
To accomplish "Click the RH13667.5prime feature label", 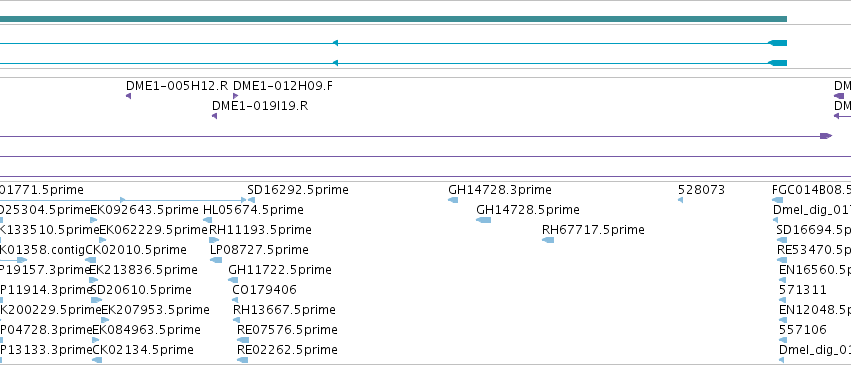I will (284, 310).
